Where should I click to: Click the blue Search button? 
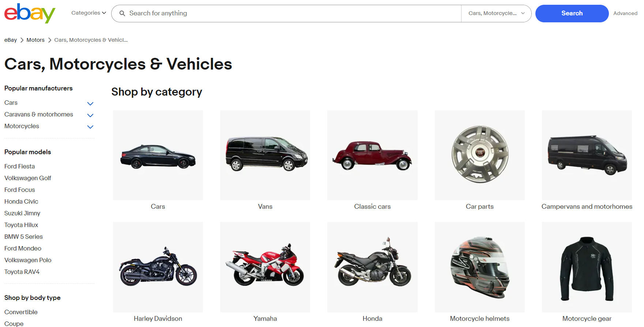click(572, 13)
